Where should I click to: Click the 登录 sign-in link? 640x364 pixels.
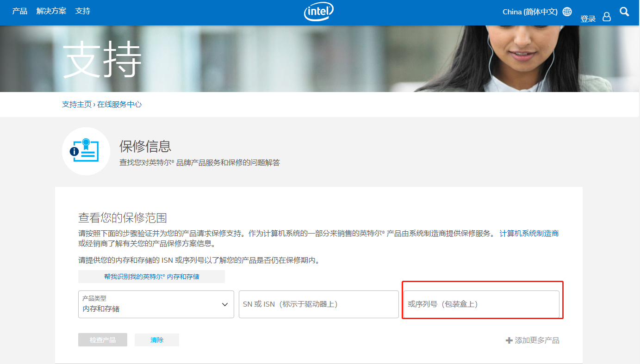(588, 19)
